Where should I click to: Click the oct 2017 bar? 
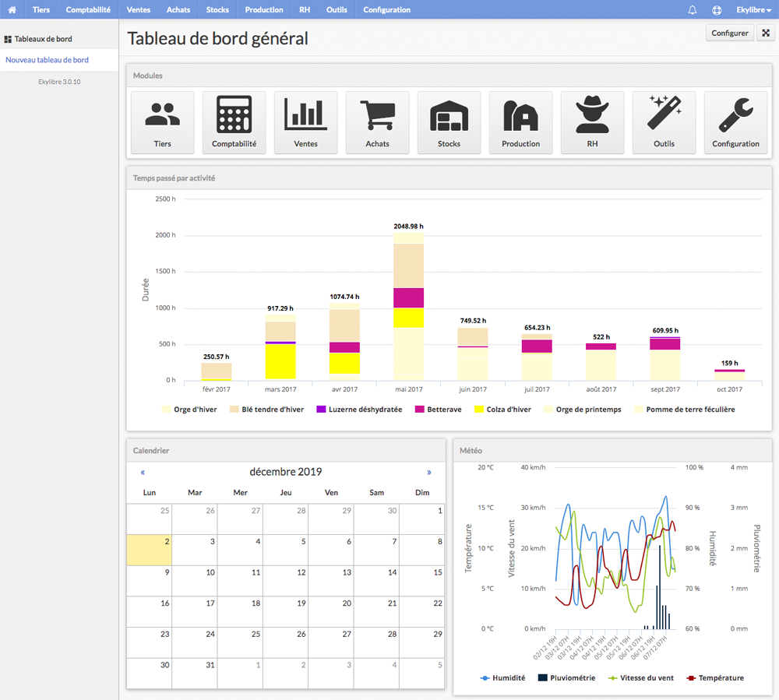click(x=729, y=375)
